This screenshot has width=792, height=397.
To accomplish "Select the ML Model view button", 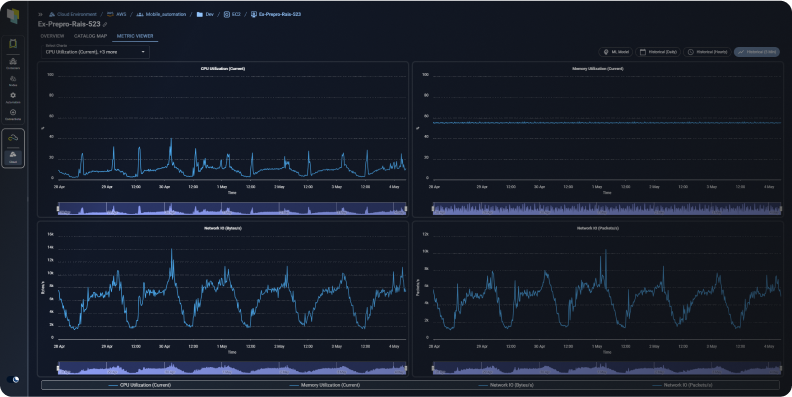I will point(616,52).
